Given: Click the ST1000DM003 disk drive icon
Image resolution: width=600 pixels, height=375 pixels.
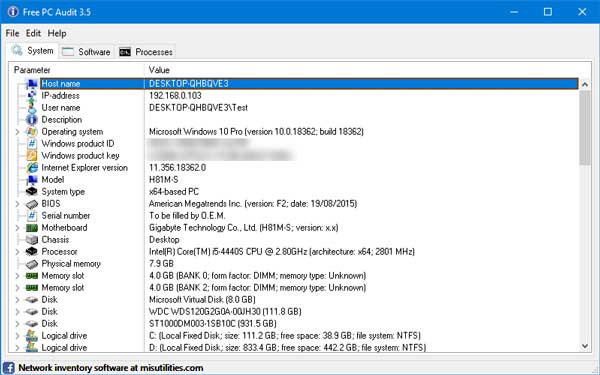Looking at the screenshot, I should coord(32,324).
